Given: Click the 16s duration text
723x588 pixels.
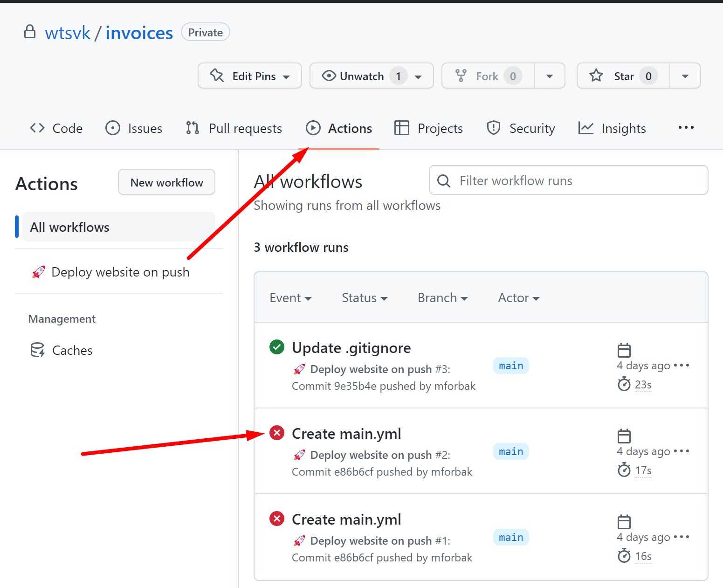Looking at the screenshot, I should point(643,556).
